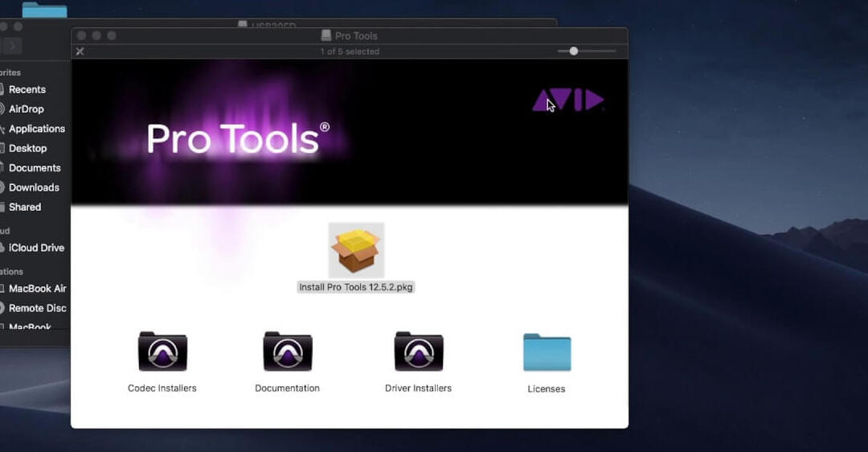This screenshot has width=868, height=452.
Task: Click the Licenses label text
Action: pos(547,388)
